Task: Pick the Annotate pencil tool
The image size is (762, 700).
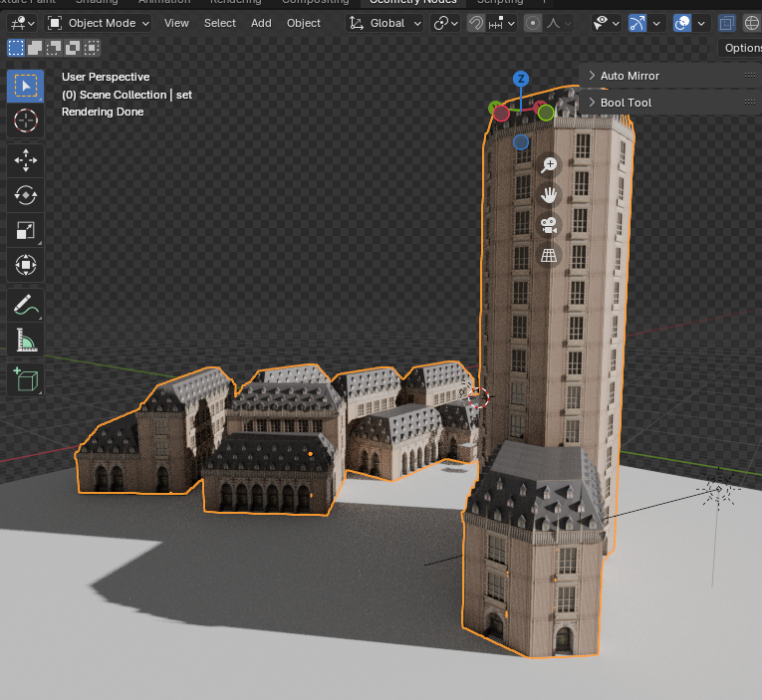Action: point(26,305)
